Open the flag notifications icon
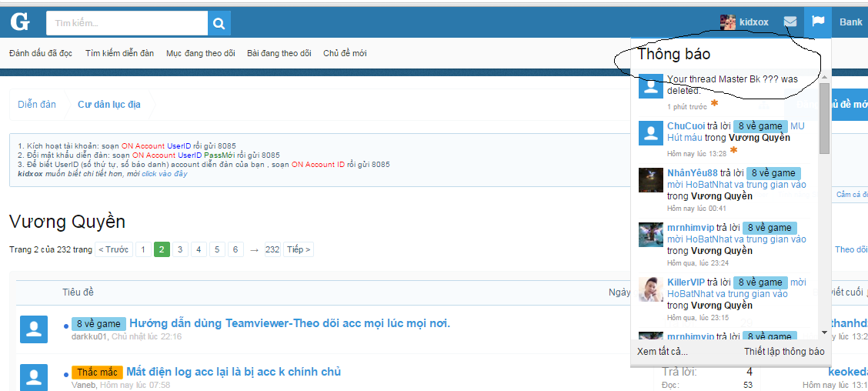Image resolution: width=868 pixels, height=391 pixels. 818,22
